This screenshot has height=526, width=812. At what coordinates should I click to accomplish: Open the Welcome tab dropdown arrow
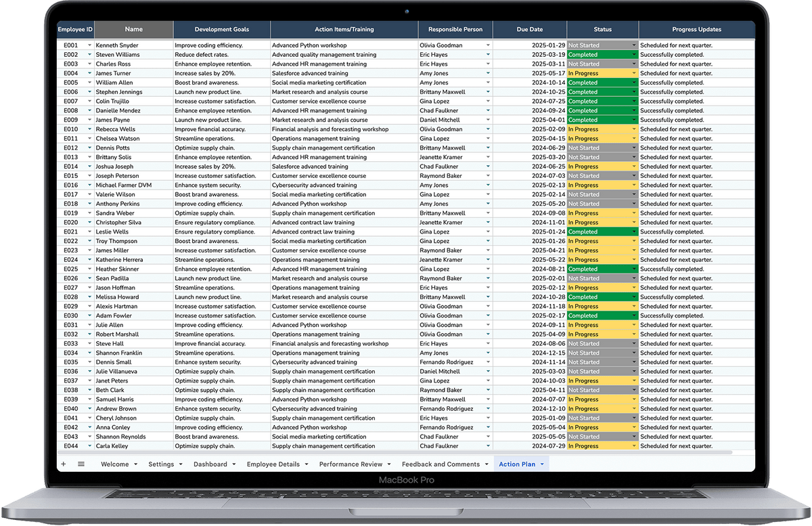point(135,464)
